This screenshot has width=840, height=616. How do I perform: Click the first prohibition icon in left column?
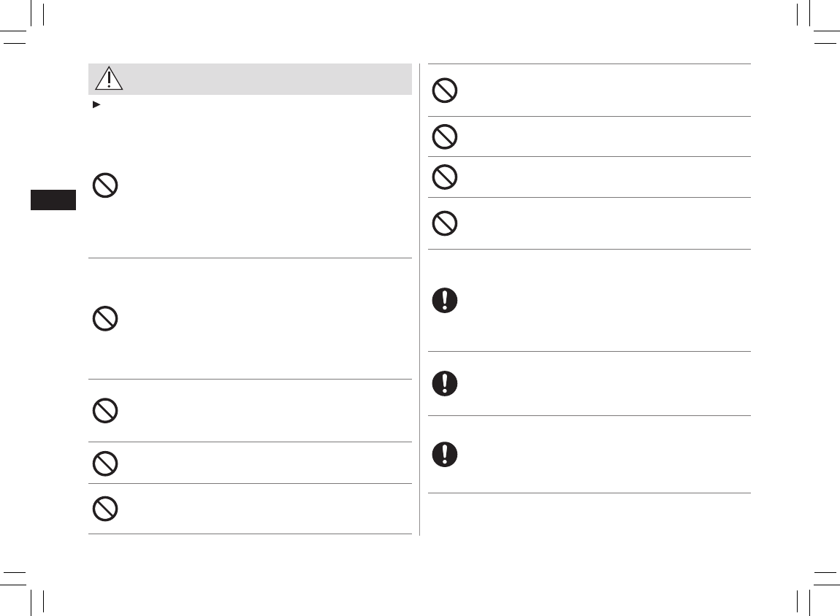coord(107,186)
